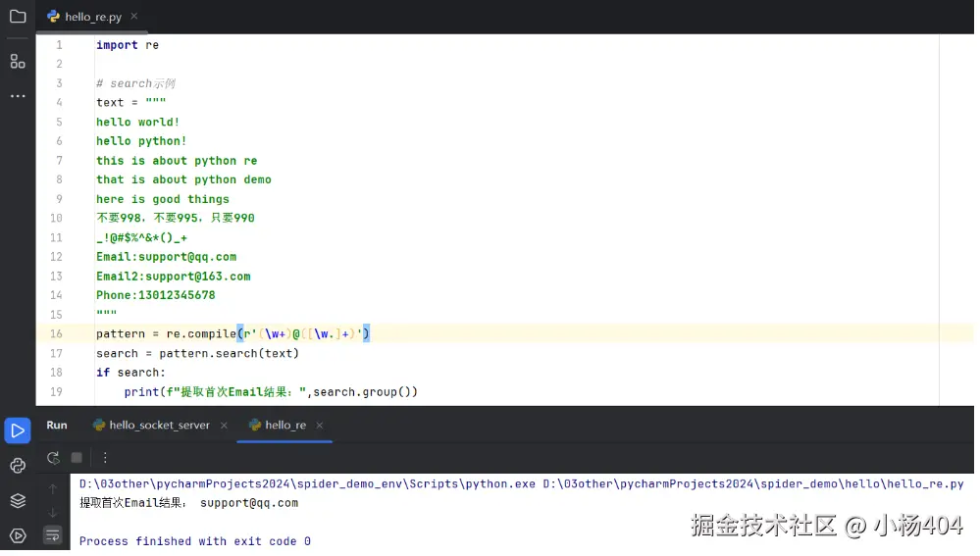Screen dimensions: 980x556
Task: Open the Project folder tool window
Action: [x=18, y=17]
